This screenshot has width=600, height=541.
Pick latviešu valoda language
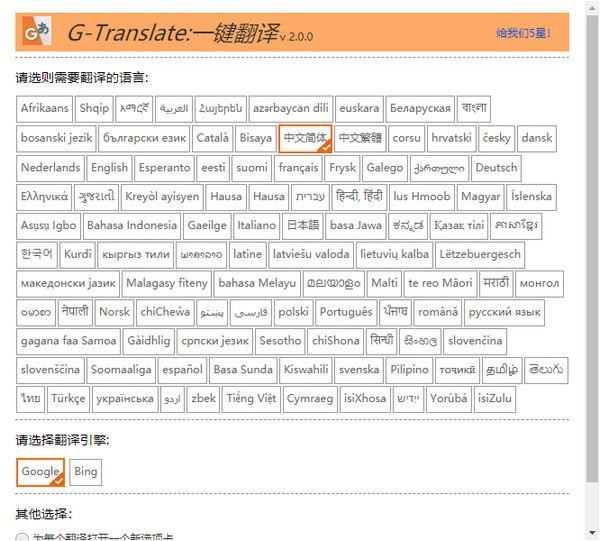(x=311, y=255)
